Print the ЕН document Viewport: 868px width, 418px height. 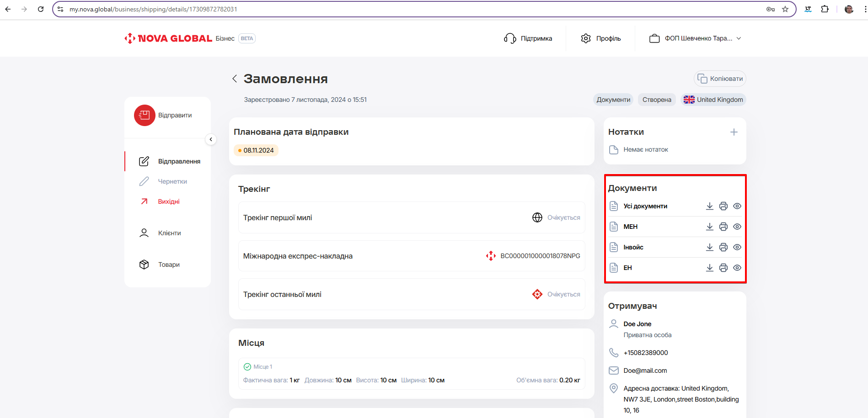(x=723, y=268)
